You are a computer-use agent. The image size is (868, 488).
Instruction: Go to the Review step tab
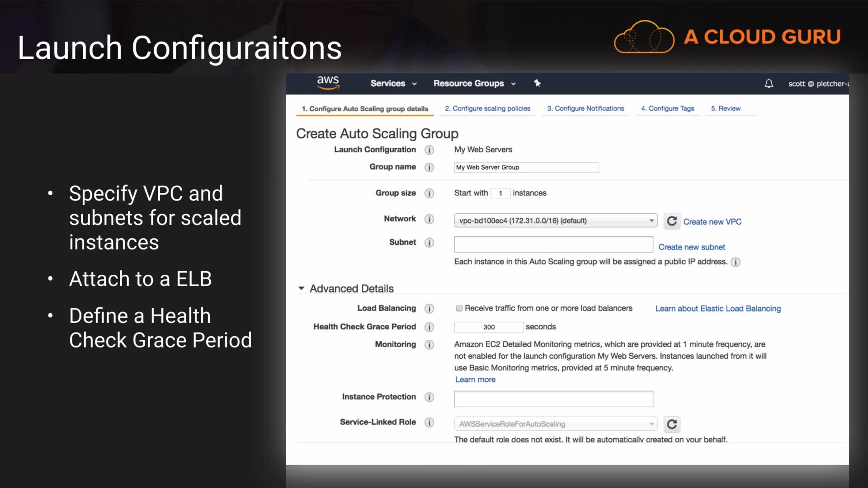726,108
